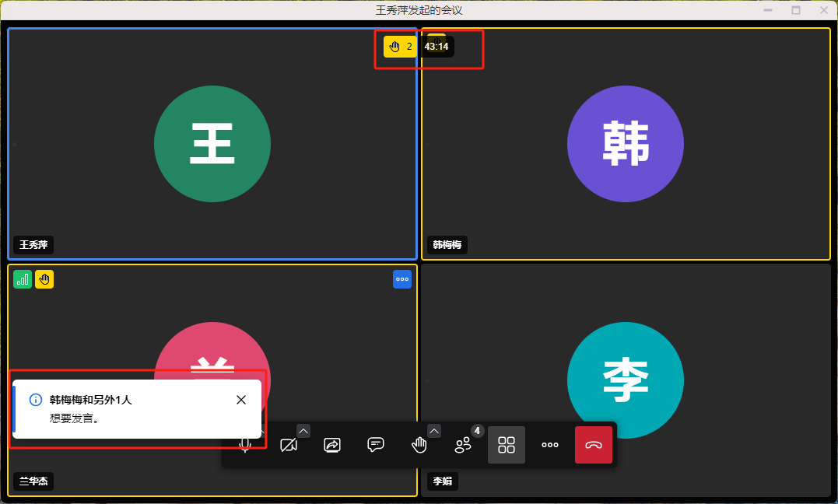Check connection status icon on 兰华杰's tile

point(23,279)
